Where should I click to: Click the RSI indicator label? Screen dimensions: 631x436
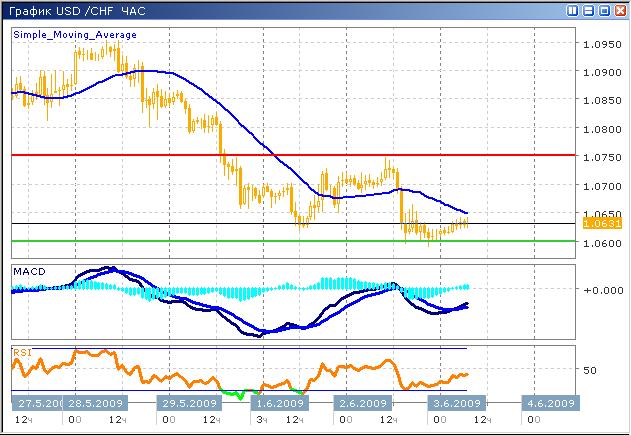(x=22, y=351)
